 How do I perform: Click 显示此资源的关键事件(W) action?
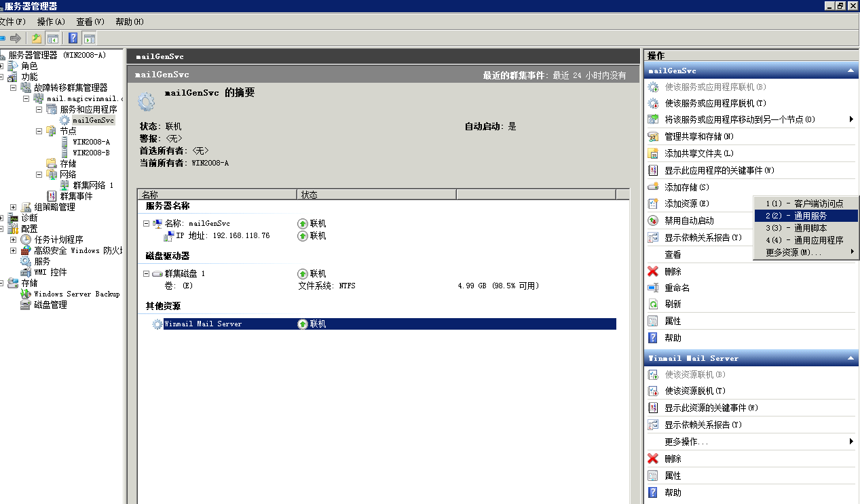coord(711,408)
